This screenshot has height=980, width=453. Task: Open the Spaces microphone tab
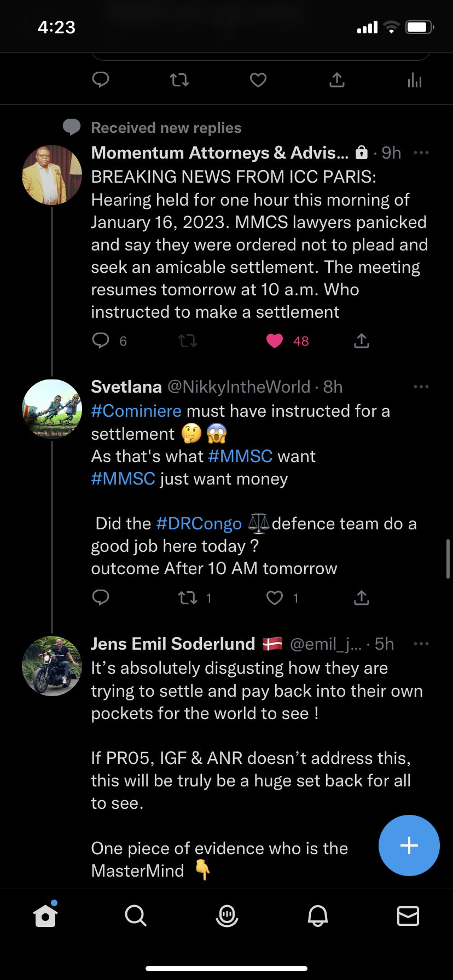tap(226, 915)
